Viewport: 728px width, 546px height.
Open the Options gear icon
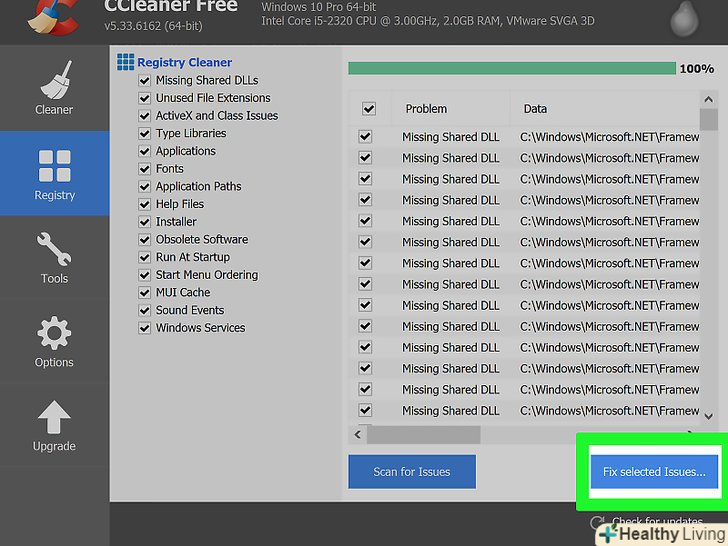click(54, 333)
